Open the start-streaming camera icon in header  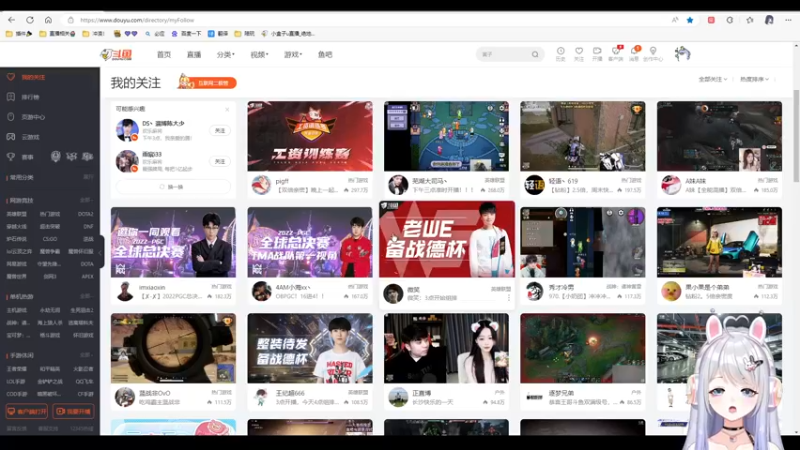coord(597,54)
